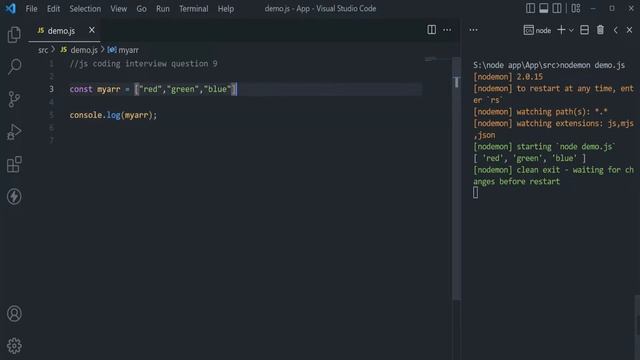Image resolution: width=640 pixels, height=360 pixels.
Task: Toggle the primary side bar layout
Action: coord(530,8)
